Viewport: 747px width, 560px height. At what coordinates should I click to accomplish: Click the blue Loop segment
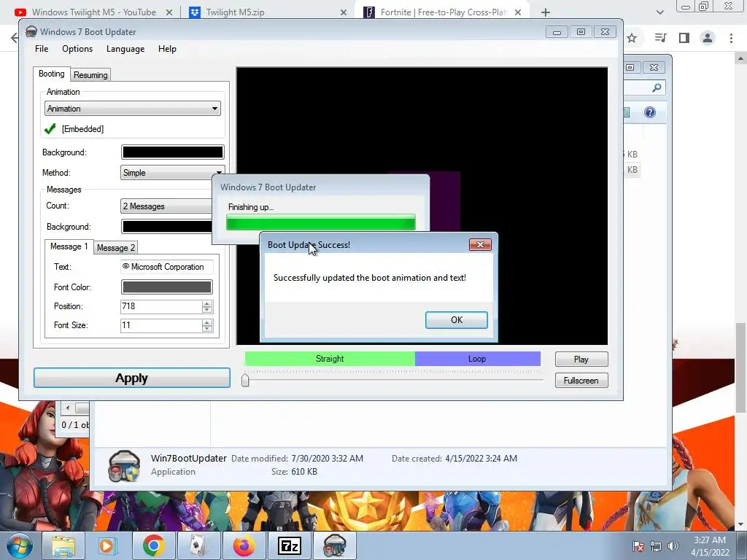[x=477, y=359]
